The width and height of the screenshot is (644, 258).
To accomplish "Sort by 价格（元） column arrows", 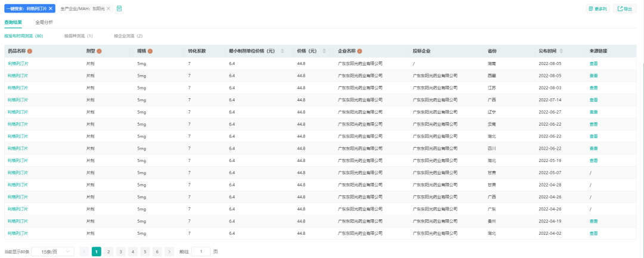I will coord(323,51).
